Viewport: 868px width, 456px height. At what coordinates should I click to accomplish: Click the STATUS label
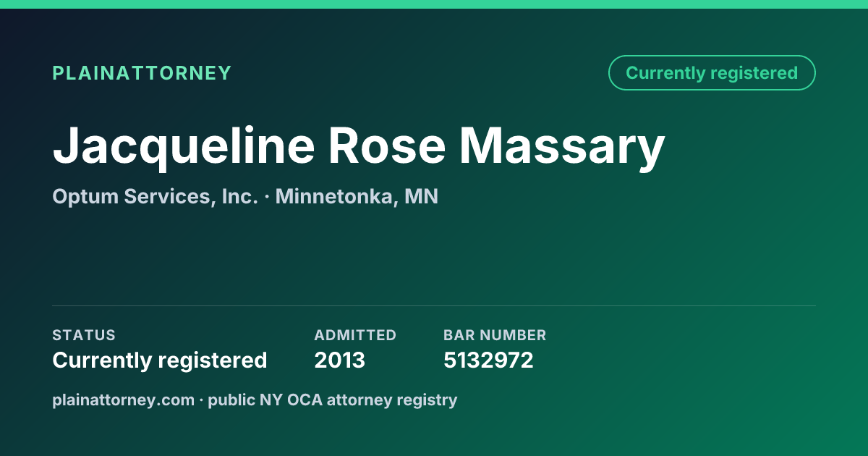click(84, 335)
